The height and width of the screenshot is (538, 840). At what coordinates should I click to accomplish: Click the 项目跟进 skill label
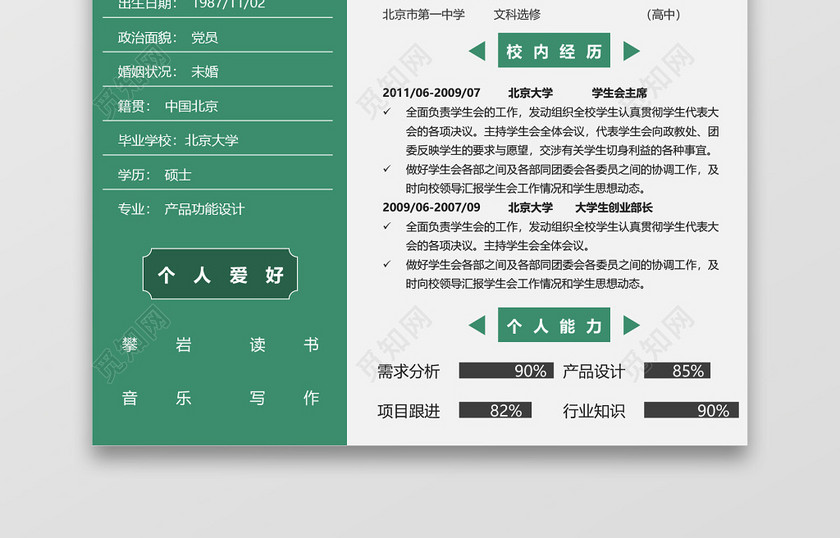(x=409, y=411)
